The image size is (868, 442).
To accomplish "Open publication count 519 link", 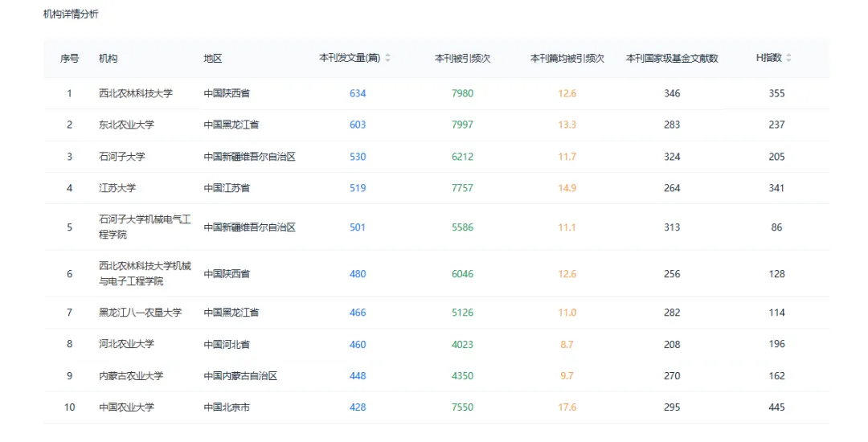I will [x=358, y=188].
